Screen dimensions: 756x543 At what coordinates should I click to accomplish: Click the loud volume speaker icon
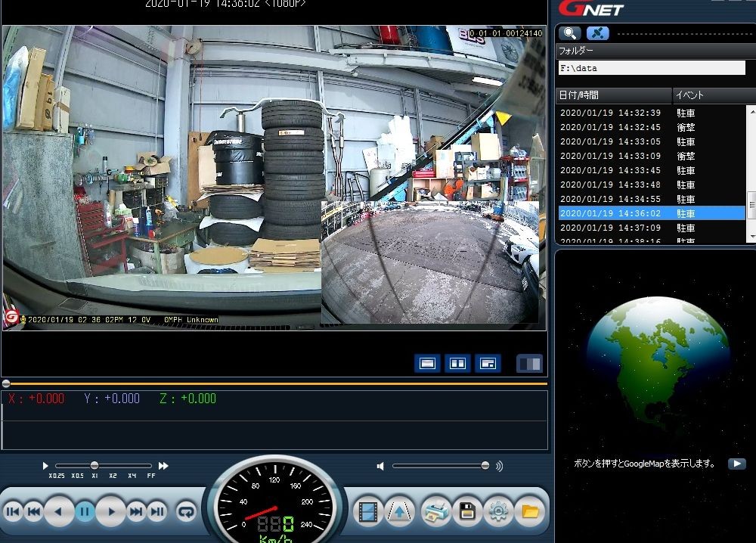[x=499, y=466]
